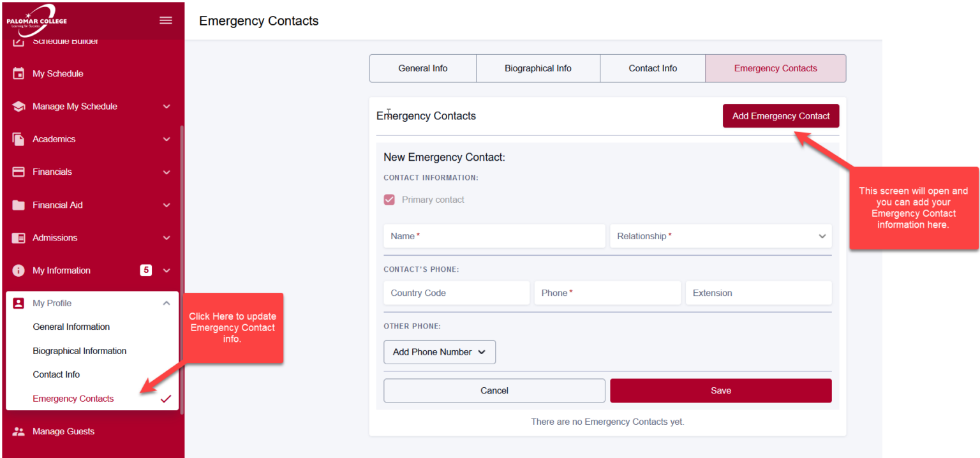
Task: Click the Name input field
Action: [494, 236]
